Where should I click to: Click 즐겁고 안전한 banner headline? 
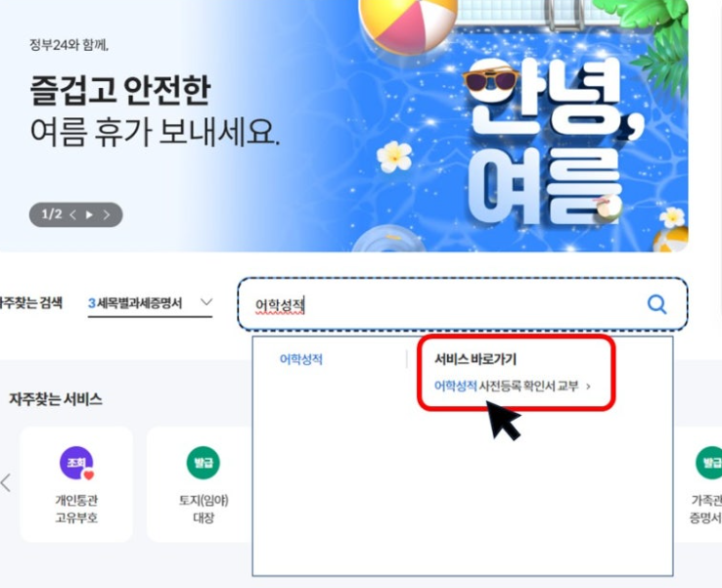(120, 89)
